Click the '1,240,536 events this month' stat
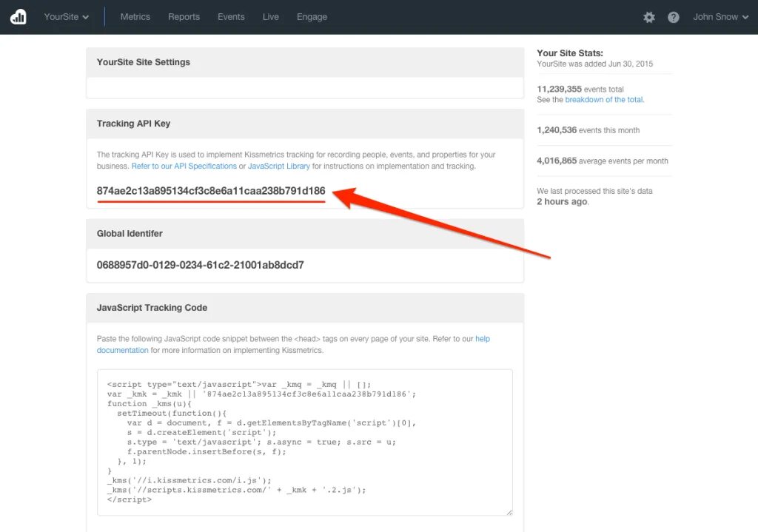The height and width of the screenshot is (532, 758). [588, 130]
